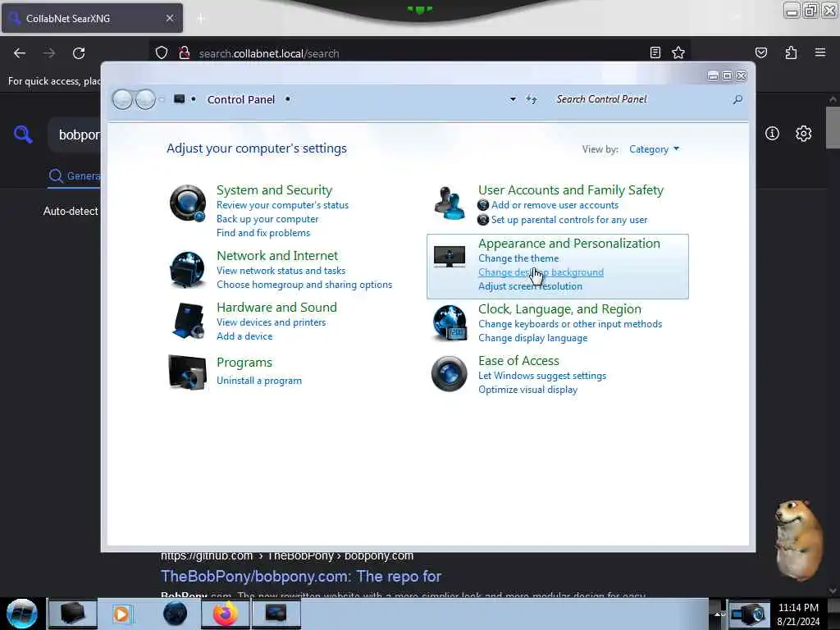Click Change keyboards or other input methods
Viewport: 840px width, 630px height.
point(570,324)
